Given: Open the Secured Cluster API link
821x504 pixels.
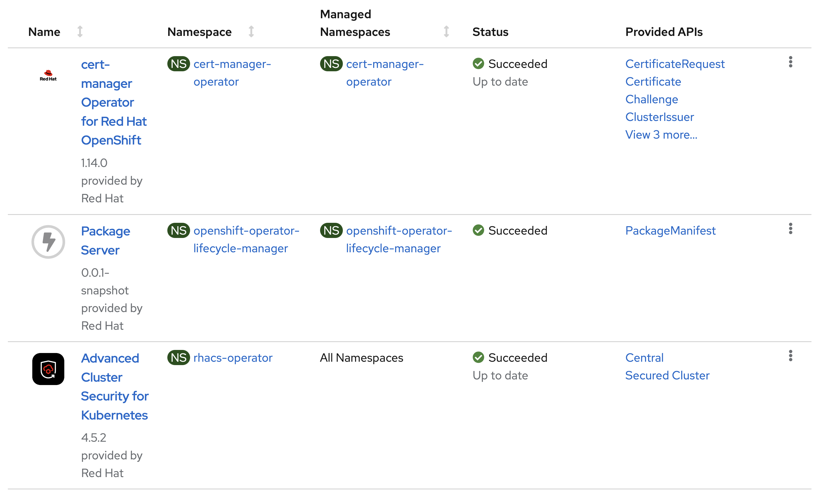Looking at the screenshot, I should [667, 375].
